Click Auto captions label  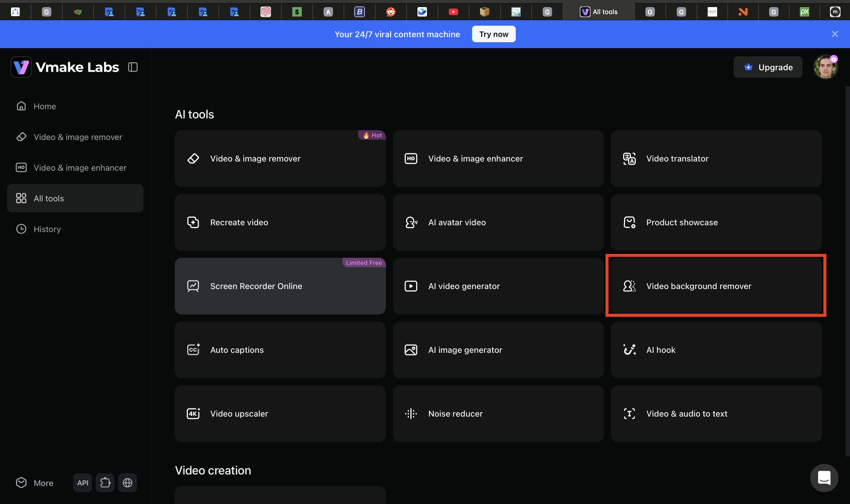point(237,350)
